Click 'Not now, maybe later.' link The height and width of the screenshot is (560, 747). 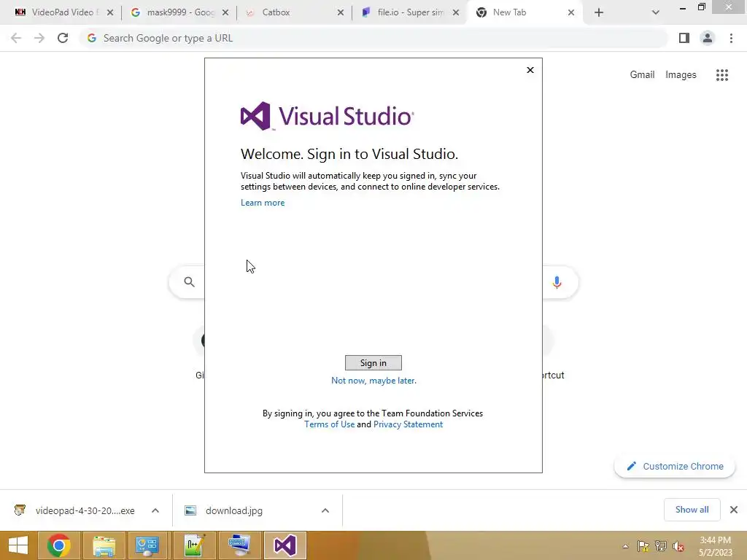click(373, 381)
